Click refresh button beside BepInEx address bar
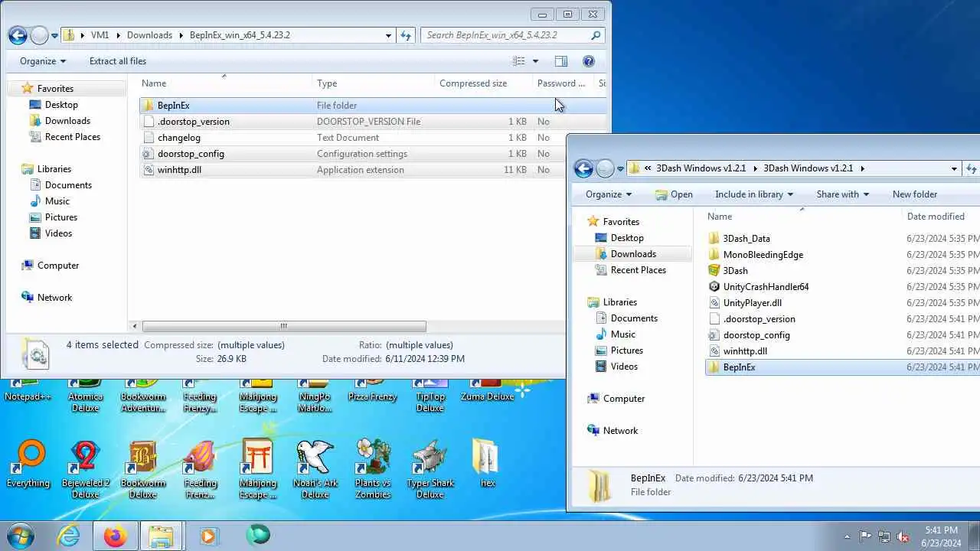Screen dimensions: 980x551 pyautogui.click(x=407, y=35)
